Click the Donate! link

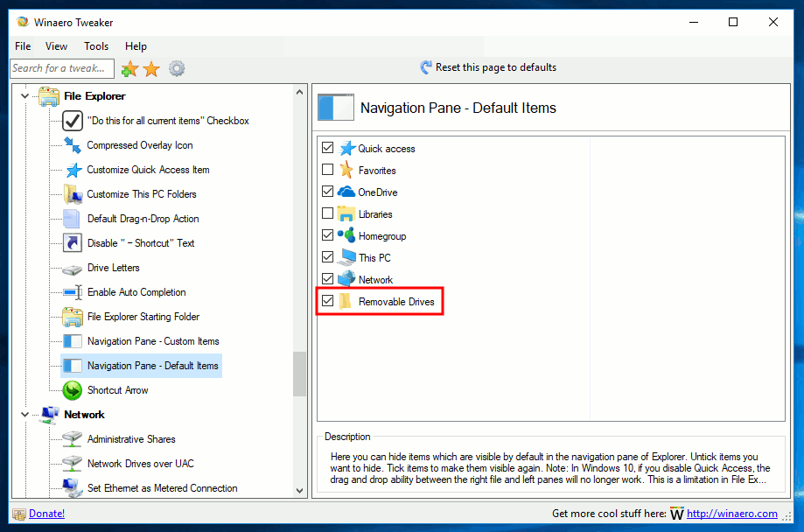pos(46,514)
